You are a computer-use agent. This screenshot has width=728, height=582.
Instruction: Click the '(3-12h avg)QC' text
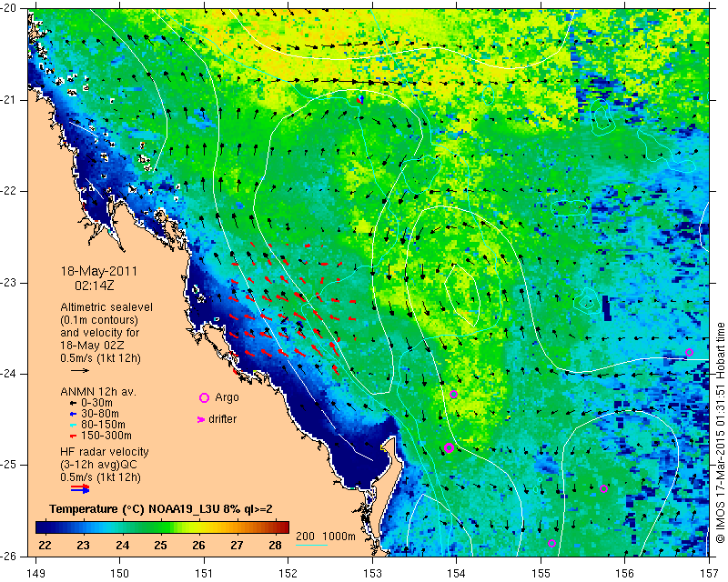(x=98, y=465)
